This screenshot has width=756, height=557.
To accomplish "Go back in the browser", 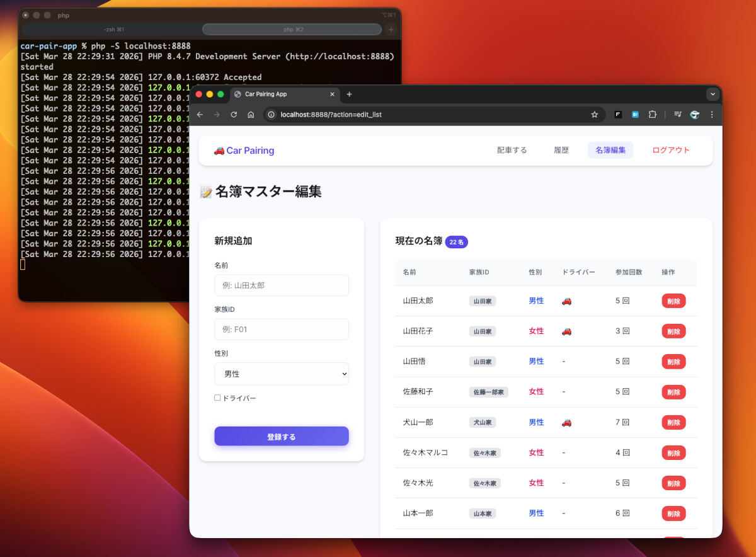I will point(200,115).
